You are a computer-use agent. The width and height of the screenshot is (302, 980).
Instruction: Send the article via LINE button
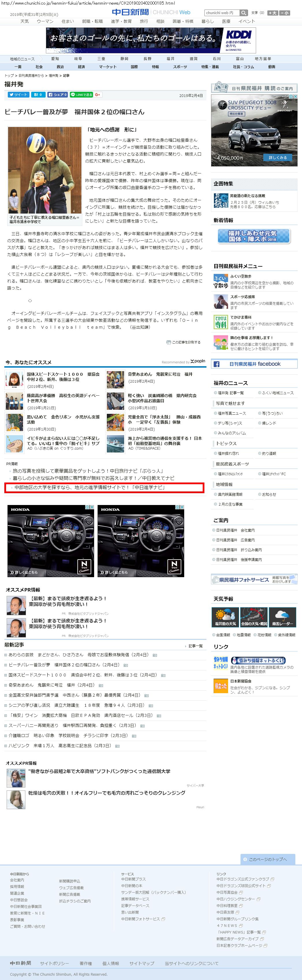(81, 95)
